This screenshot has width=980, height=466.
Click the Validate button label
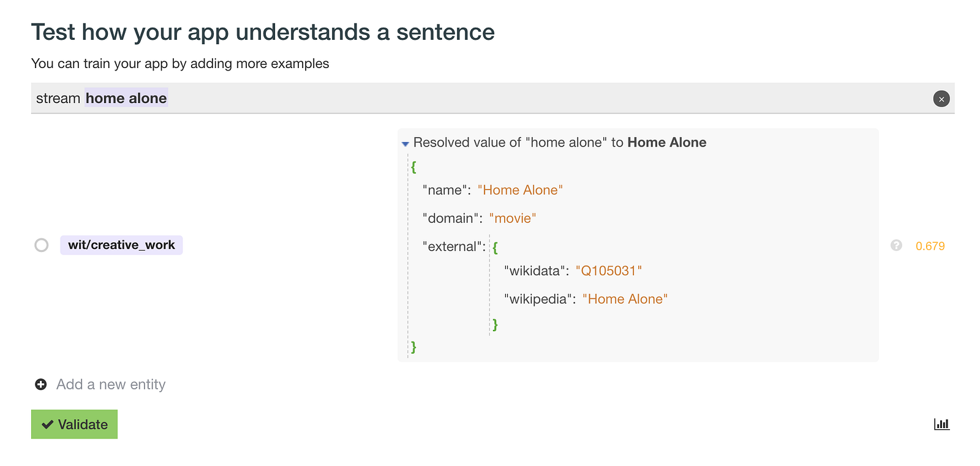tap(83, 424)
